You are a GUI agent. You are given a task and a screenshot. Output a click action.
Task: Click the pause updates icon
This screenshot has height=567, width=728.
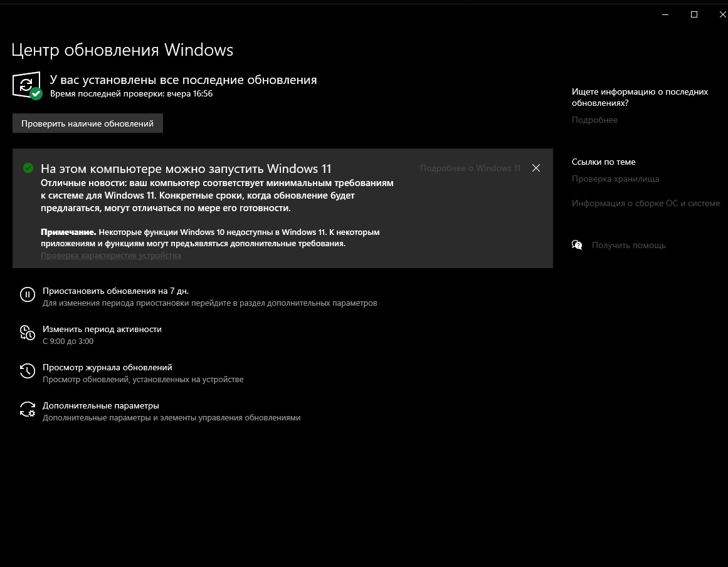(28, 294)
